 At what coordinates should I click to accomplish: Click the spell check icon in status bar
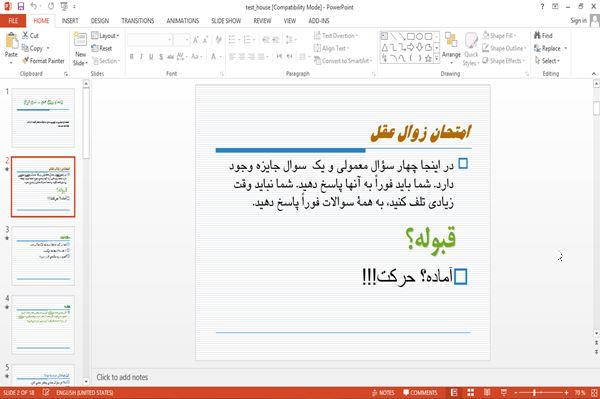[x=46, y=392]
